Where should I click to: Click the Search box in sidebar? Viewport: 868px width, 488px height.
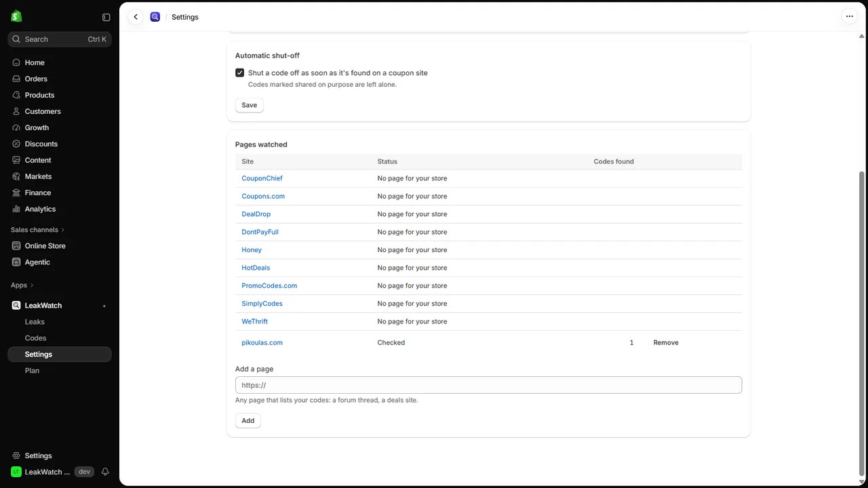[60, 39]
